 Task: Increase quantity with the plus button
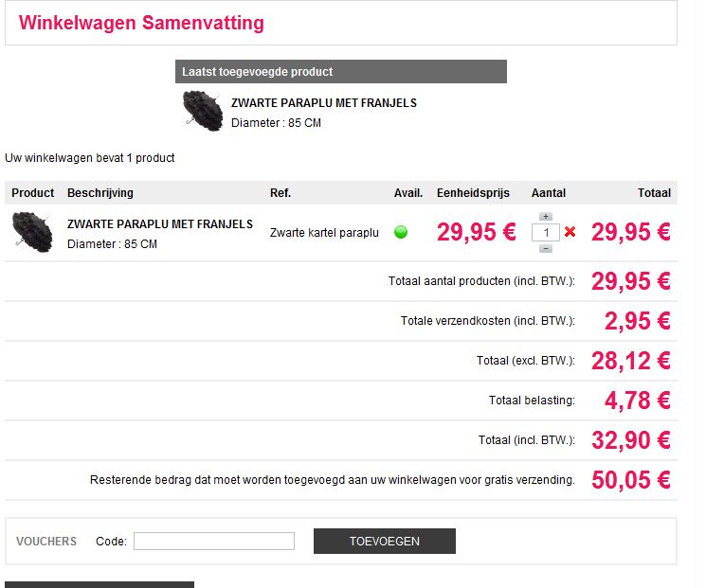pos(545,216)
